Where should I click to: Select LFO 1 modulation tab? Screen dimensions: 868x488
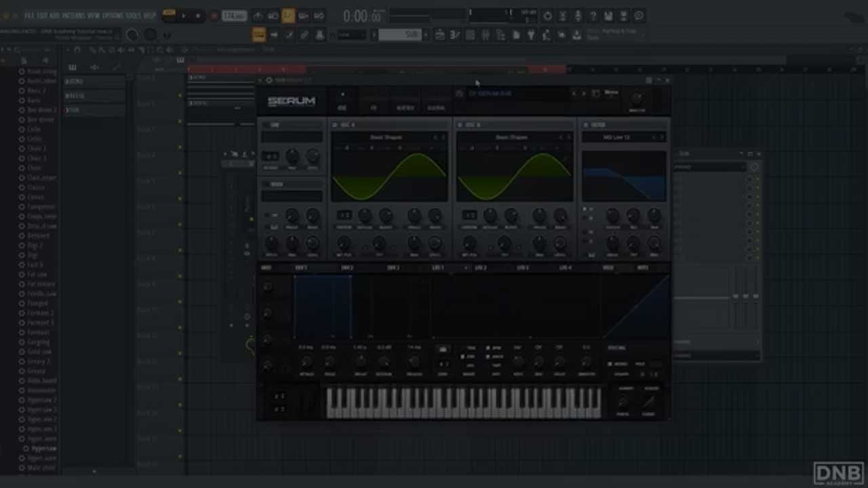437,268
